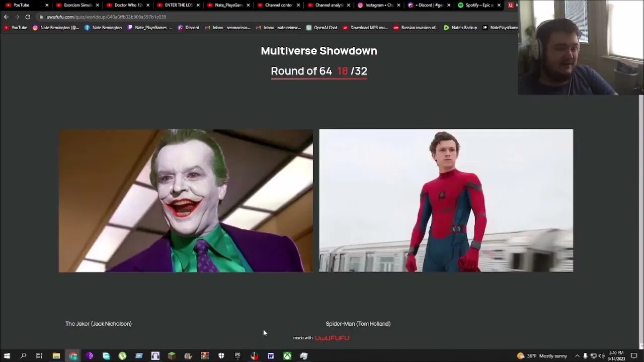Open the Nate's Backup bookmark
The image size is (644, 362).
[x=460, y=28]
